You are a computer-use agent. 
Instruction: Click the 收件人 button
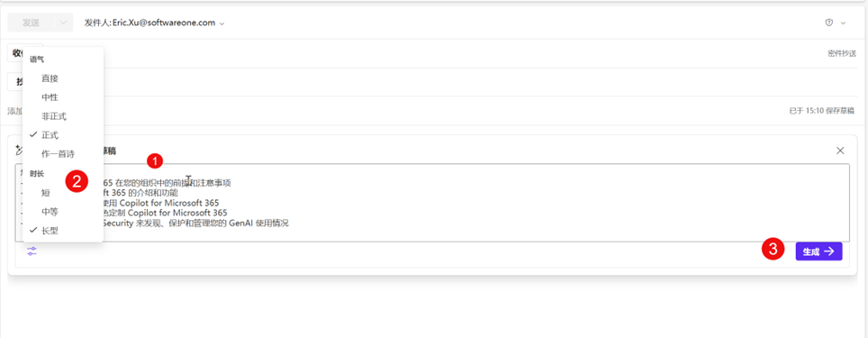click(16, 53)
